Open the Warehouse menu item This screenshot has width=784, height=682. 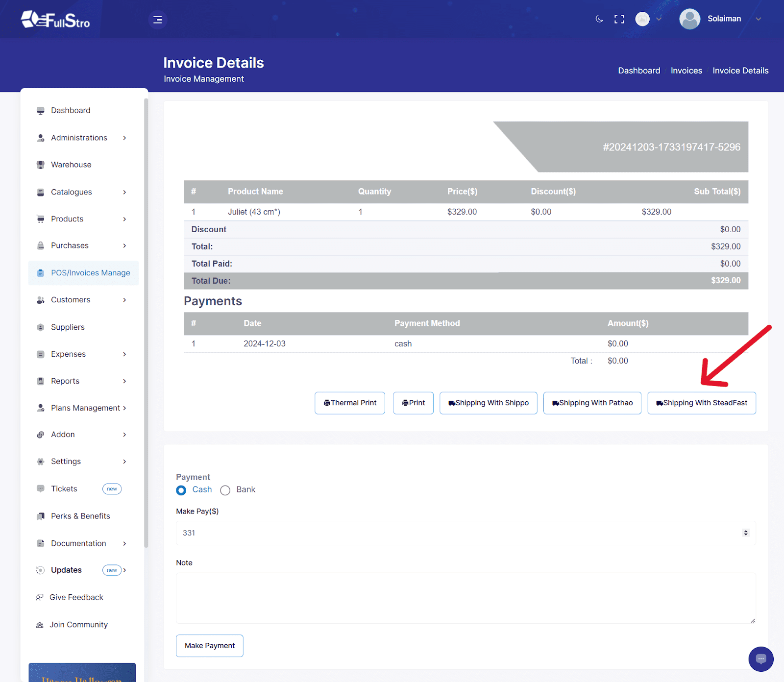[83, 165]
